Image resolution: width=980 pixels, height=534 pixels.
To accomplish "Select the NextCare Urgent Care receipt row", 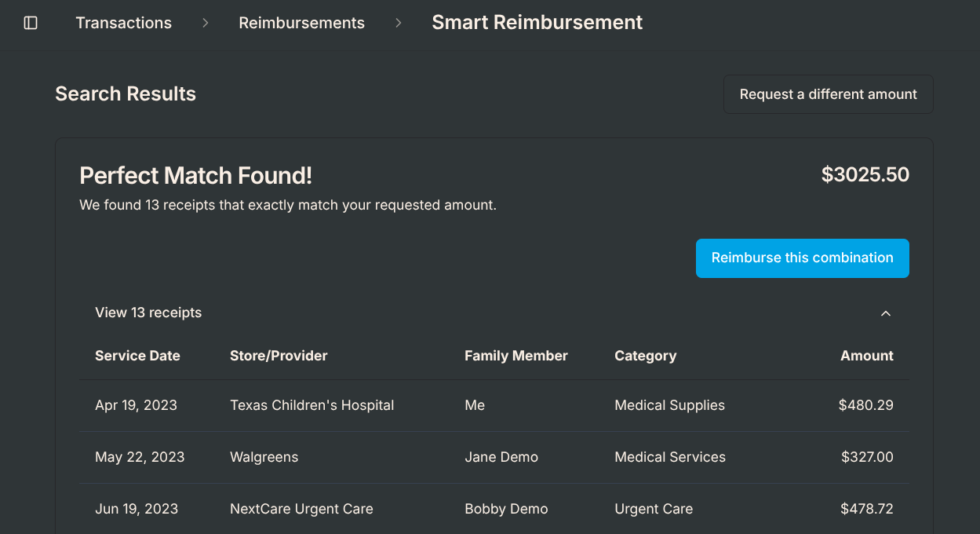I will click(x=494, y=509).
